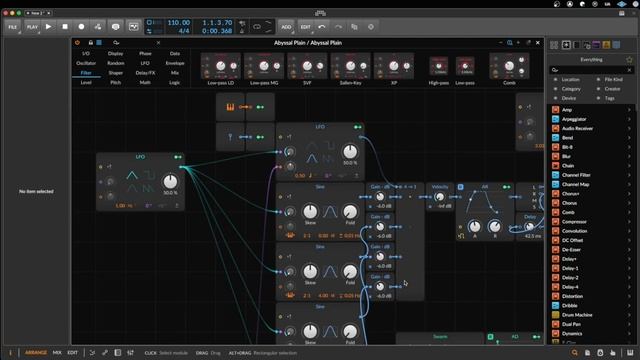Click the Velocity module knob
Image resolution: width=640 pixels, height=360 pixels.
[440, 197]
